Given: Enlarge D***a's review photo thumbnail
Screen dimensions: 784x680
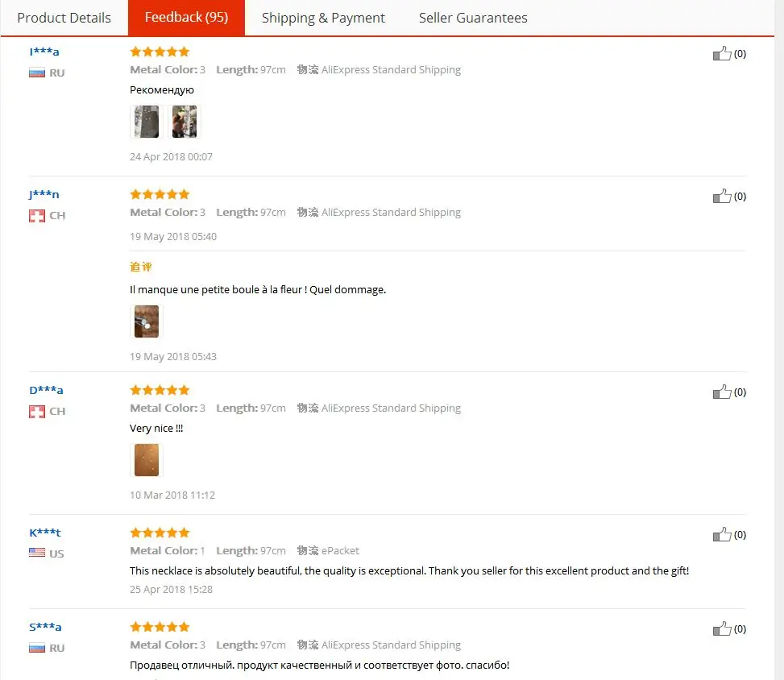Looking at the screenshot, I should coord(147,460).
